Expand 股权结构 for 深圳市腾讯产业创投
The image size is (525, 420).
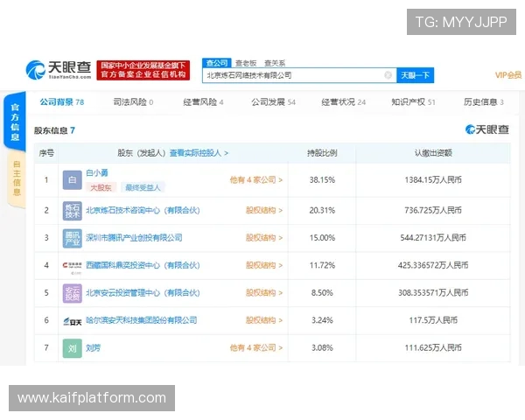(x=264, y=238)
